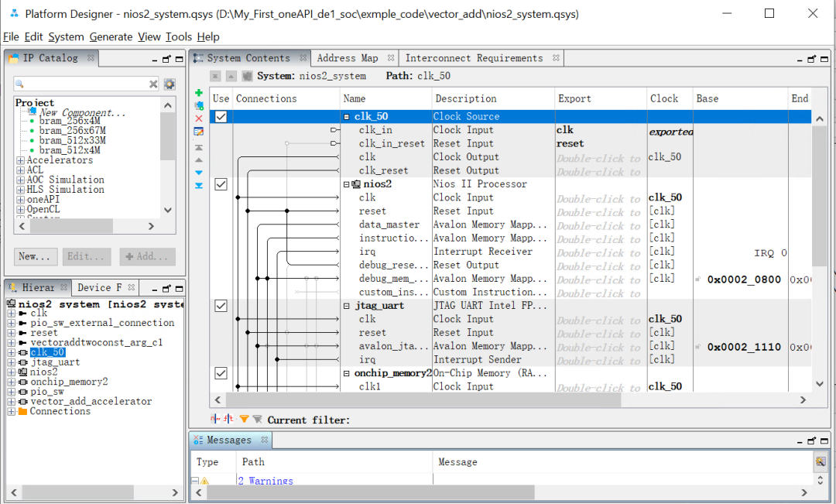
Task: Switch to the Interconnect Requirements tab
Action: tap(474, 57)
